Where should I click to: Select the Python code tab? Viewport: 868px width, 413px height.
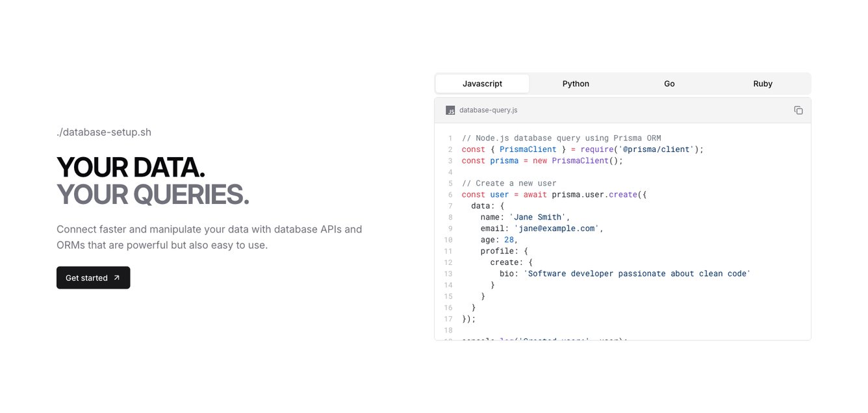[576, 84]
